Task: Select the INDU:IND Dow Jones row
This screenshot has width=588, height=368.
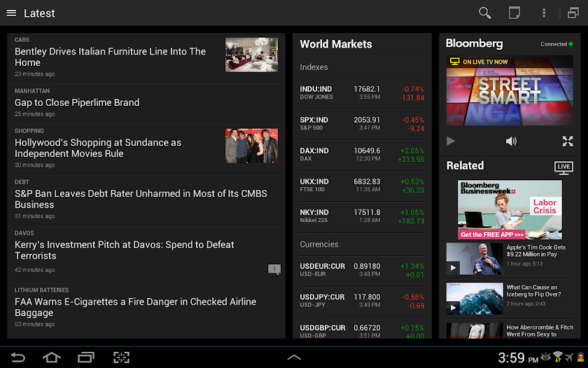Action: click(362, 93)
